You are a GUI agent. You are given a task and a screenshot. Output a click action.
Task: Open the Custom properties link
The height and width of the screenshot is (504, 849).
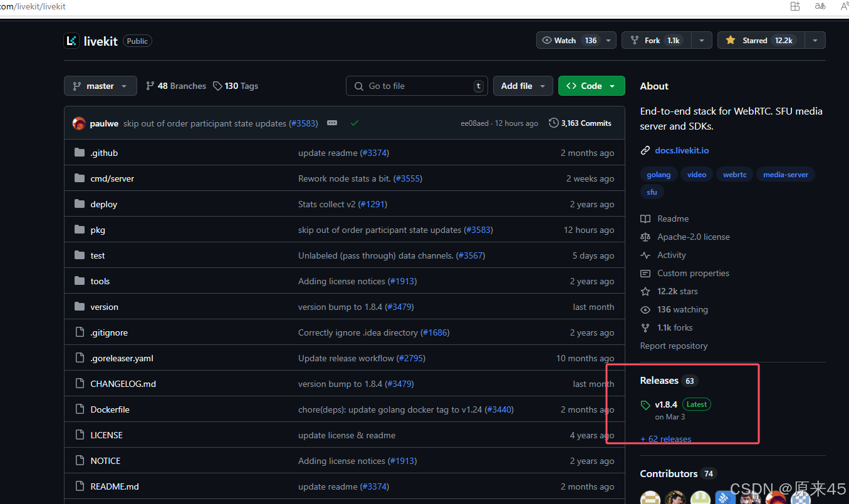(685, 273)
